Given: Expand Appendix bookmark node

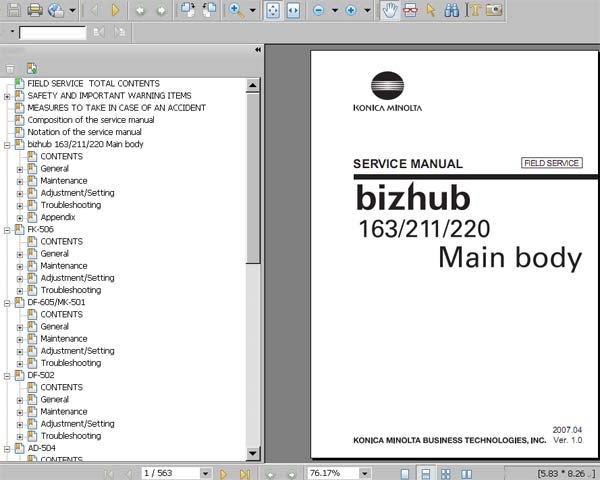Looking at the screenshot, I should coord(20,218).
